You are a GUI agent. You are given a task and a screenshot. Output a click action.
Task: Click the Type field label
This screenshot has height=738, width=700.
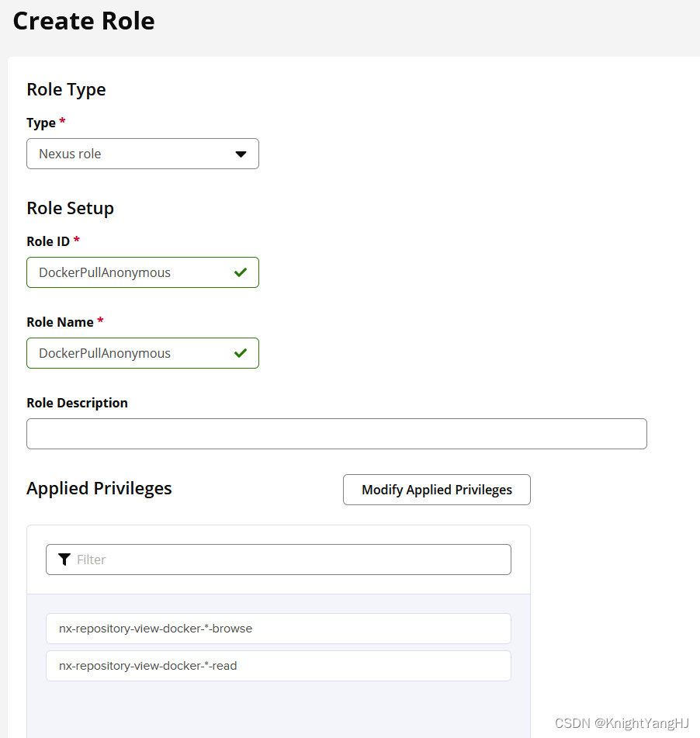pyautogui.click(x=41, y=123)
